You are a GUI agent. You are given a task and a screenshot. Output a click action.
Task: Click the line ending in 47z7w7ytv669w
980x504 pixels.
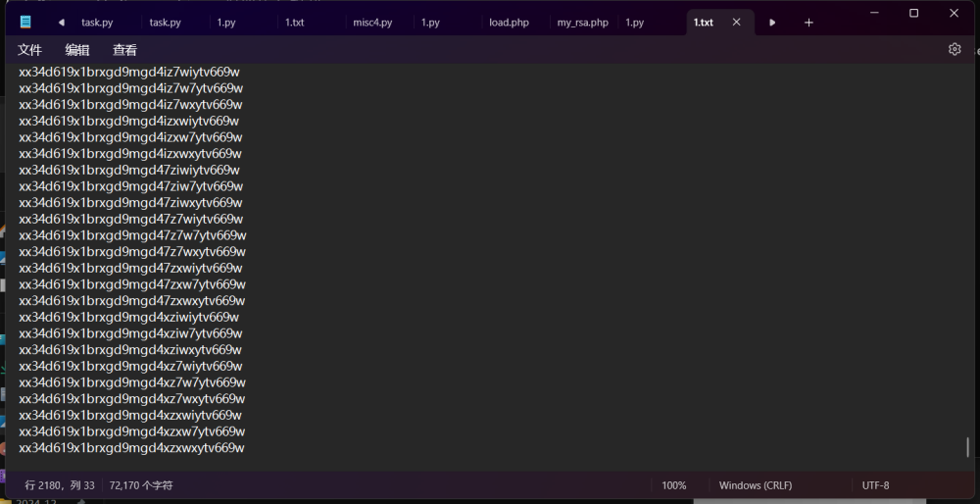(132, 235)
